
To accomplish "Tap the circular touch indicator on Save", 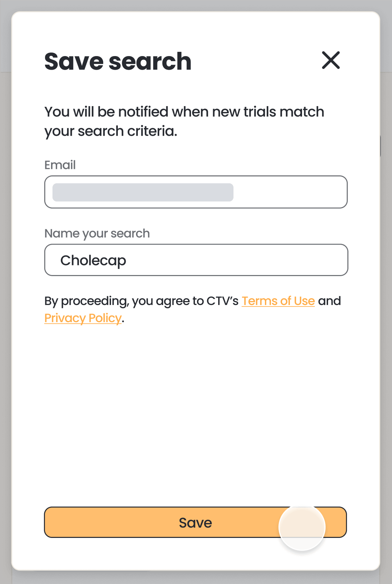I will (302, 527).
